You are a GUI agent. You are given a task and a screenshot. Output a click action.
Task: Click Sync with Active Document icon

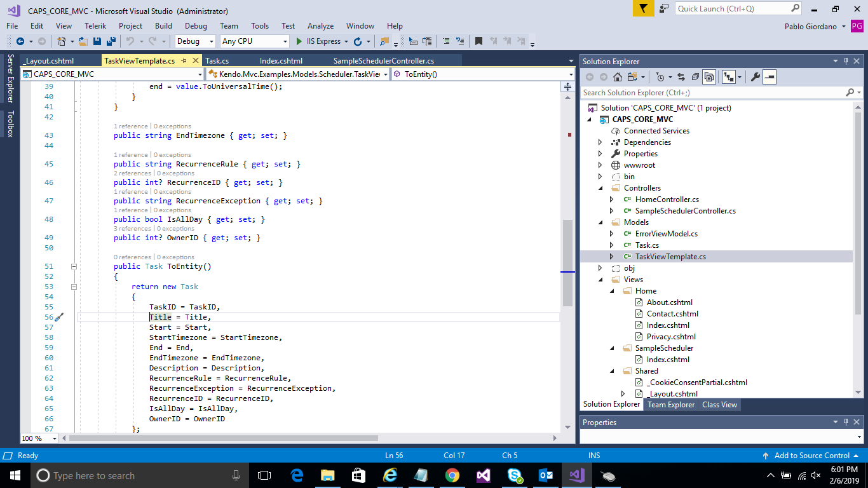(x=681, y=77)
